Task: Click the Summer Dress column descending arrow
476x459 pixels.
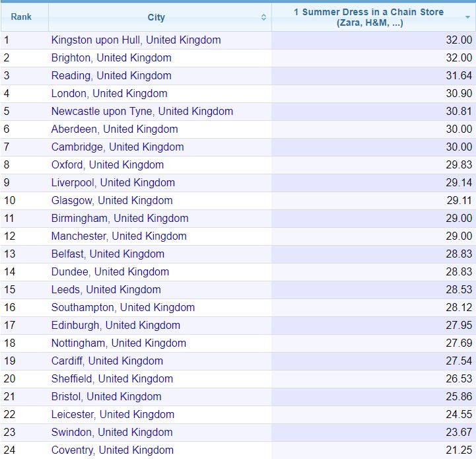Action: click(467, 17)
